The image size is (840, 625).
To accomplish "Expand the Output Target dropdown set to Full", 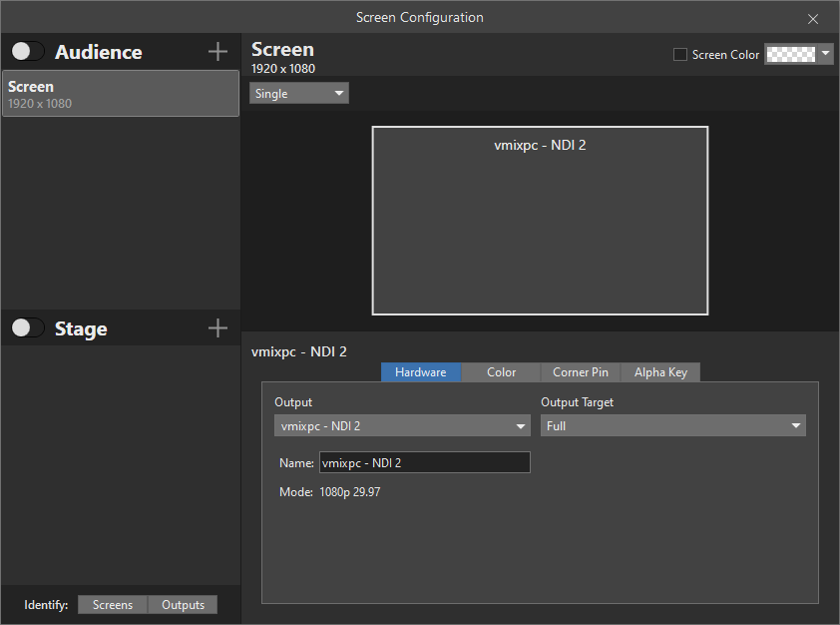I will pyautogui.click(x=672, y=426).
